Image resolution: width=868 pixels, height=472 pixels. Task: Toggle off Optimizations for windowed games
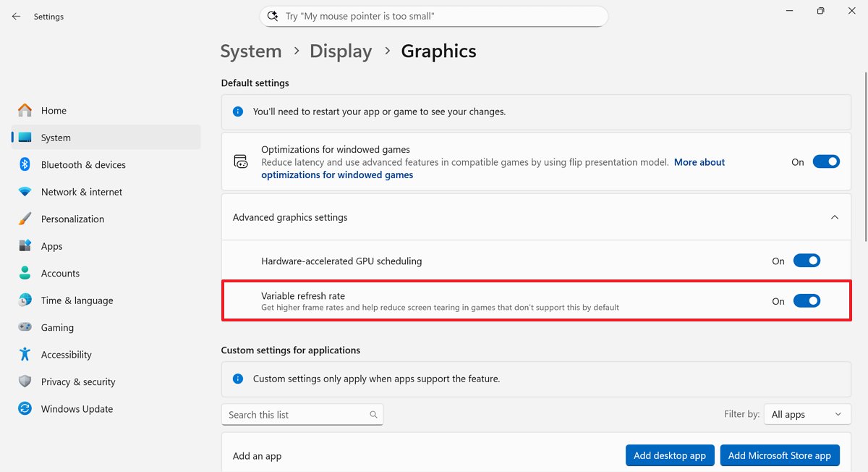(826, 161)
